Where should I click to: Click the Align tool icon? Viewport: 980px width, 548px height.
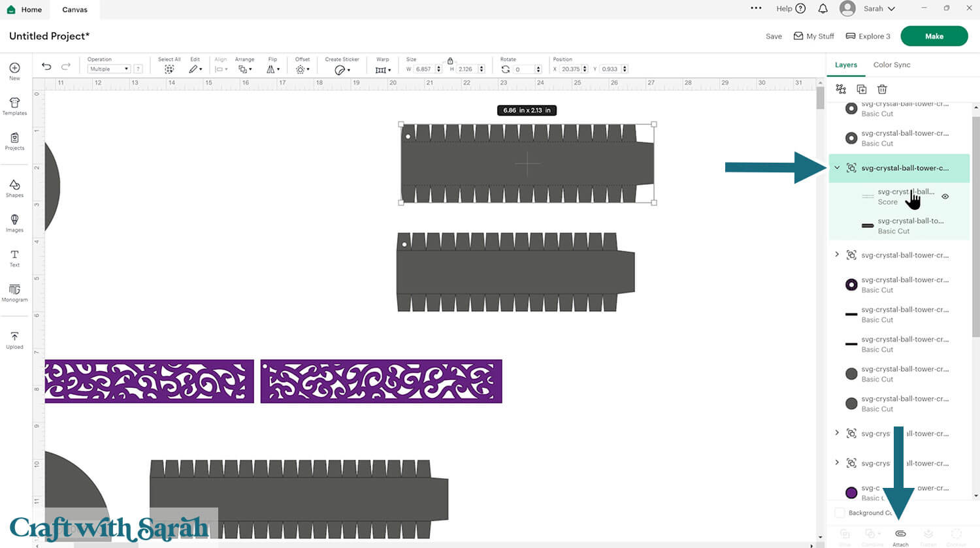tap(220, 69)
